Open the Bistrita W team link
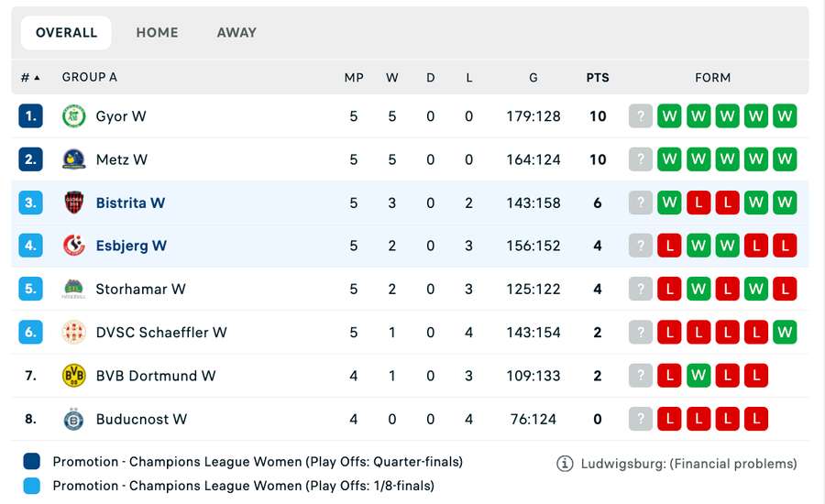Screen dimensions: 825x504 pos(130,203)
